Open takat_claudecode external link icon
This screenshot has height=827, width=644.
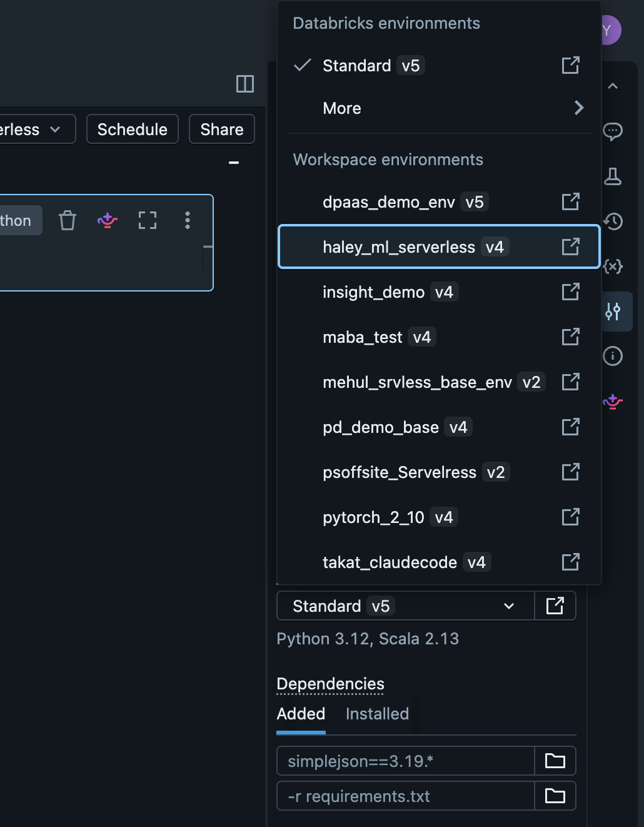pyautogui.click(x=570, y=562)
